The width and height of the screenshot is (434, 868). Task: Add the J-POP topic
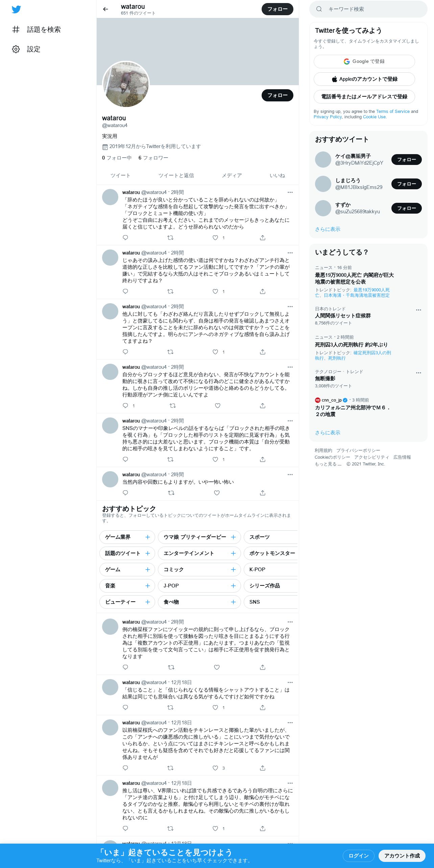[x=233, y=586]
